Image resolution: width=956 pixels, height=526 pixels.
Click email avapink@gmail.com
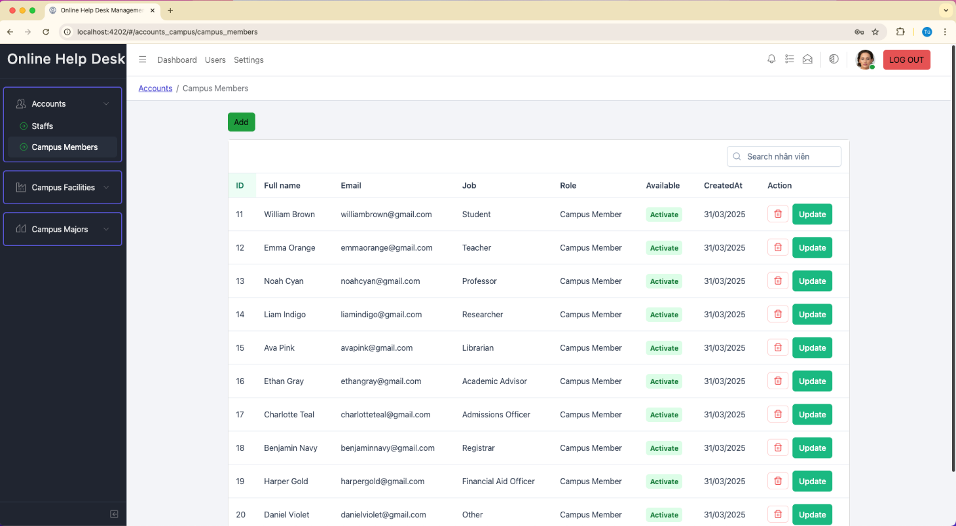377,348
